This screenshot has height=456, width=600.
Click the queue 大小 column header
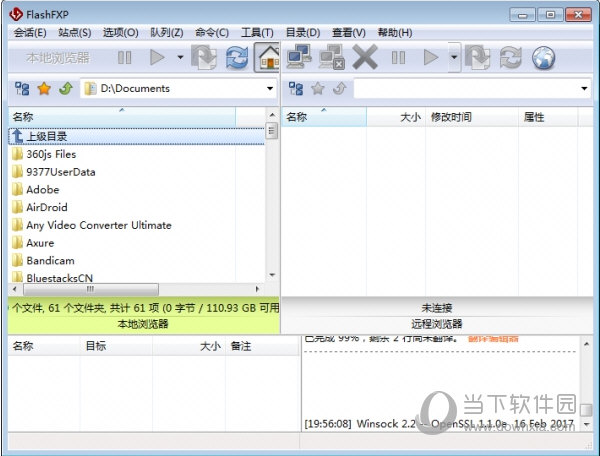pos(189,346)
